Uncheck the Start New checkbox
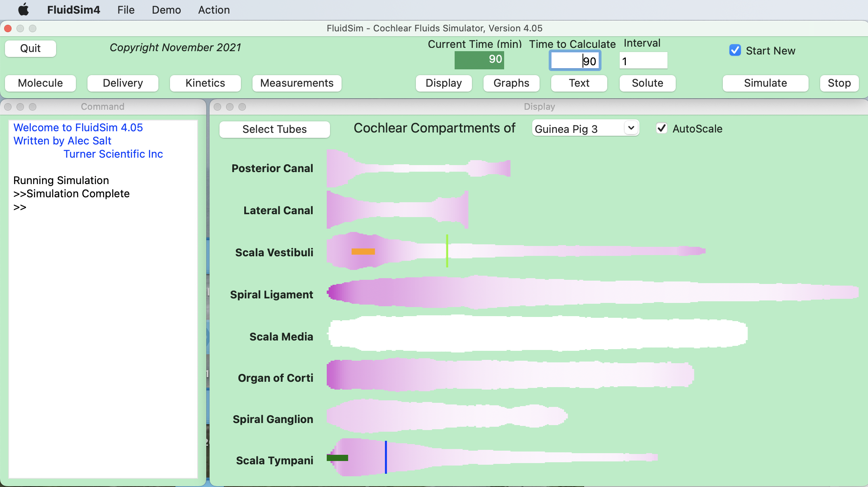 coord(735,50)
